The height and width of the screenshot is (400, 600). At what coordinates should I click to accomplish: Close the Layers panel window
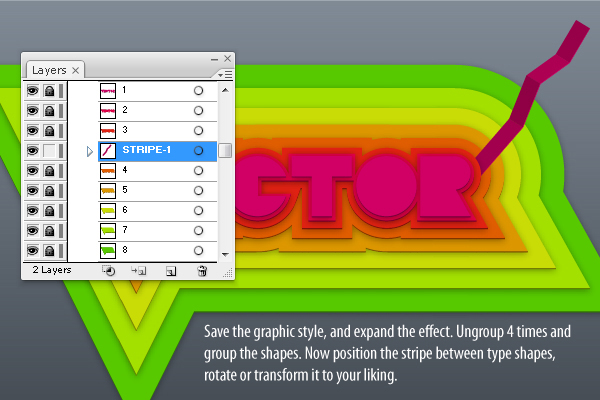pos(227,59)
